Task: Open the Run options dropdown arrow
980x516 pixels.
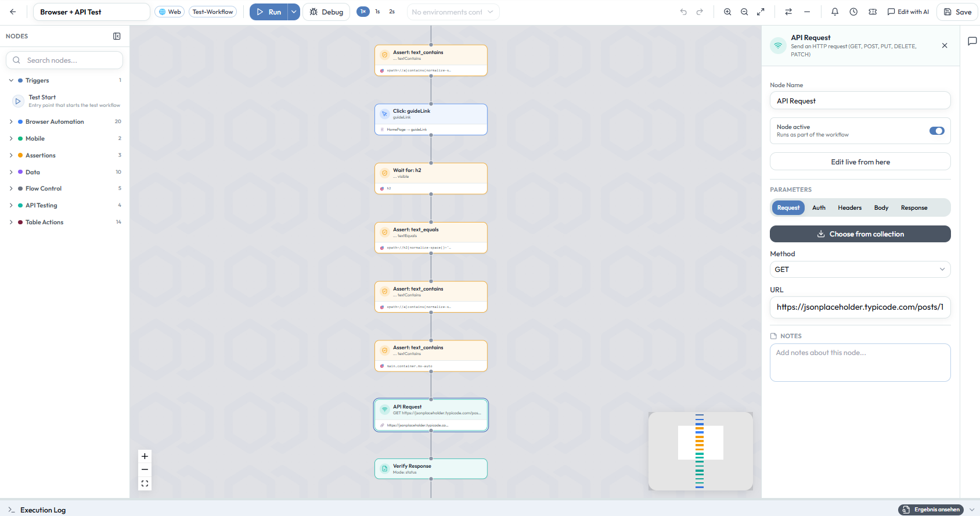Action: point(294,12)
